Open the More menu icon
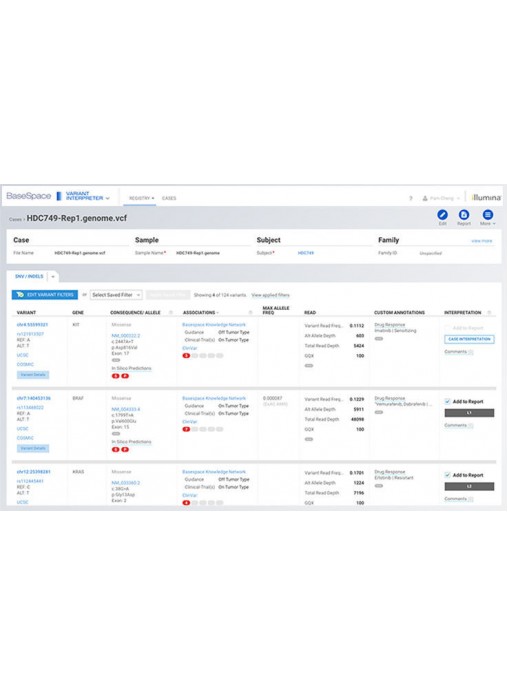 [488, 215]
